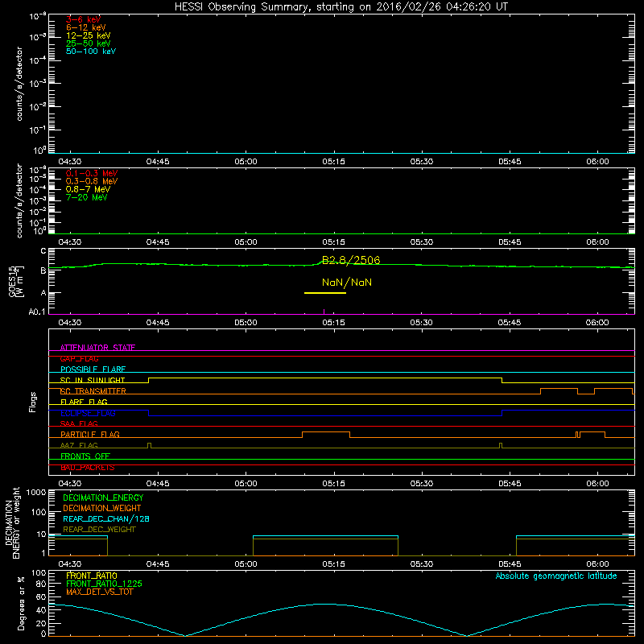Click the 05:15 tick label under the top plot
This screenshot has height=644, width=644.
tap(333, 162)
